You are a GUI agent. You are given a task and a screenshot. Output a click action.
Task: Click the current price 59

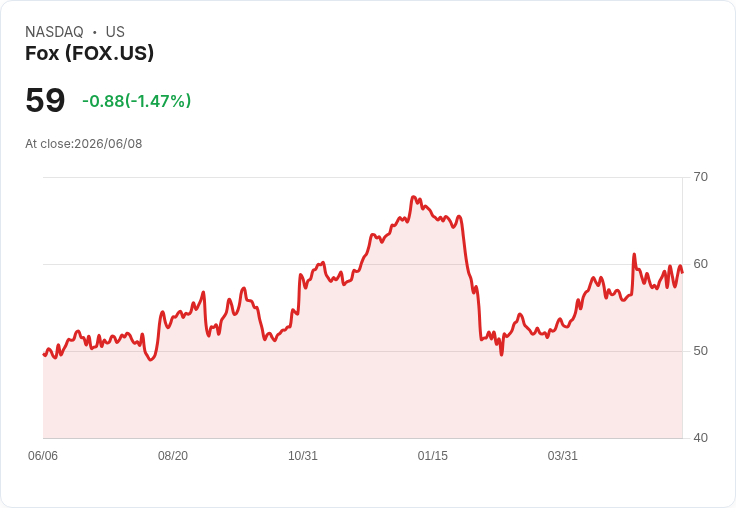(x=45, y=100)
